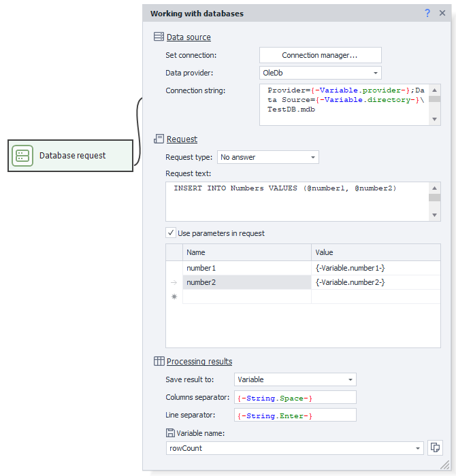Open help via the question mark icon
Screen dimensions: 456x476
(427, 13)
